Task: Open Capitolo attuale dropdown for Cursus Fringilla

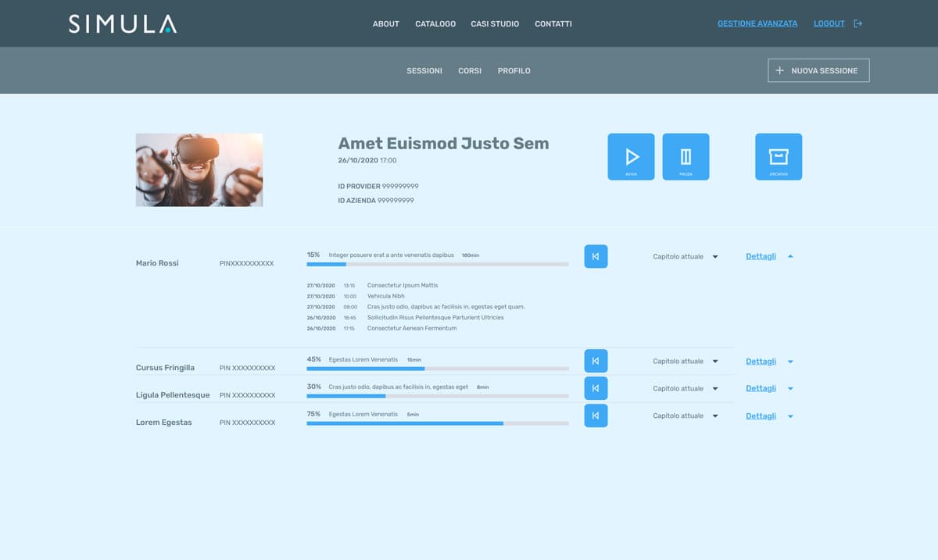Action: [x=686, y=361]
